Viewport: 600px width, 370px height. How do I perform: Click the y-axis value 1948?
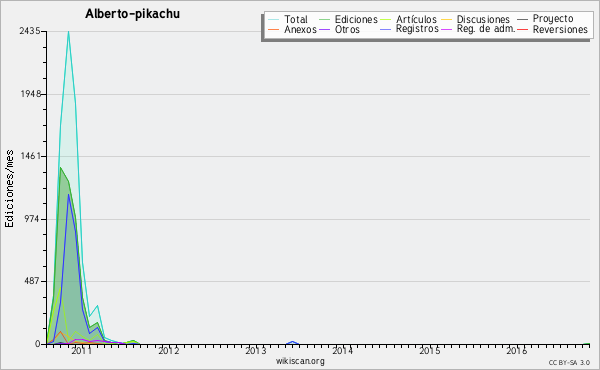click(x=31, y=94)
